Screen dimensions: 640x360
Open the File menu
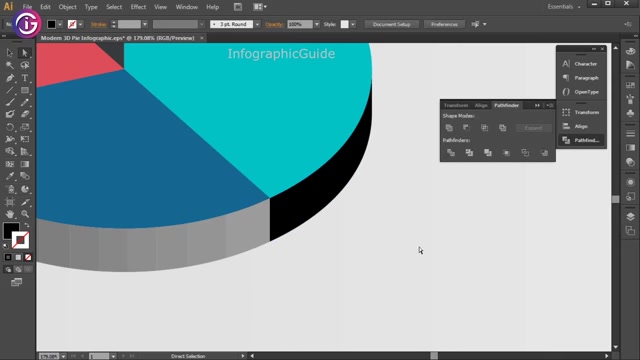[27, 7]
